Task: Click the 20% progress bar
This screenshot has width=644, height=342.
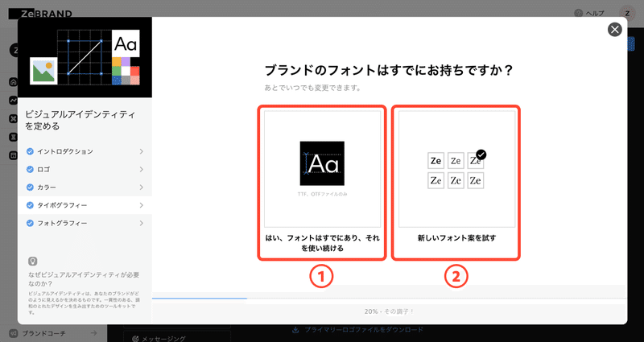Action: (x=389, y=299)
